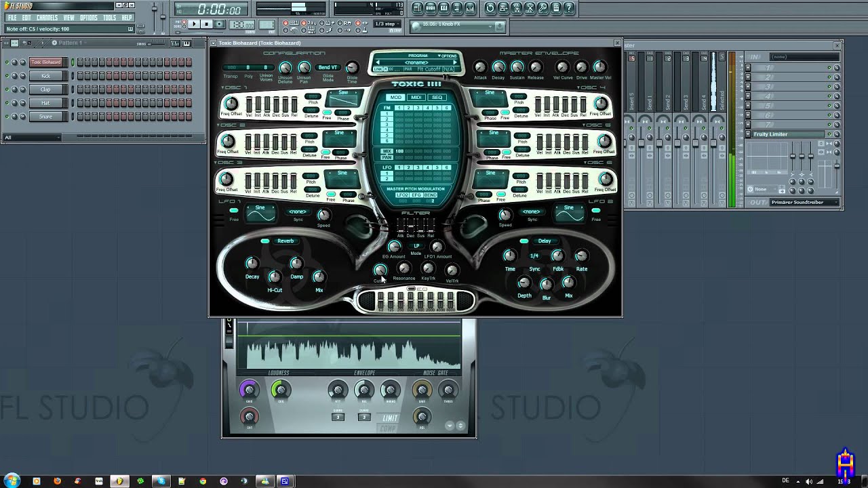
Task: Select the LP filter mode display
Action: [x=416, y=245]
